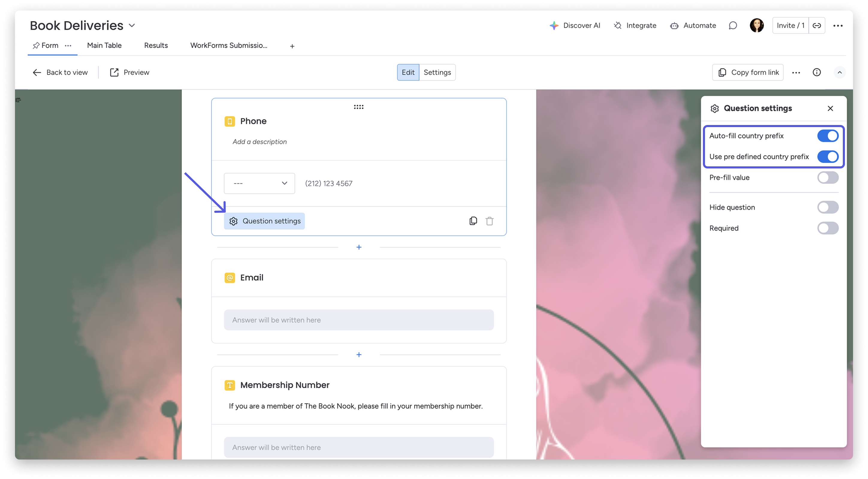868x479 pixels.
Task: Open Form tab three-dot options
Action: pyautogui.click(x=68, y=46)
